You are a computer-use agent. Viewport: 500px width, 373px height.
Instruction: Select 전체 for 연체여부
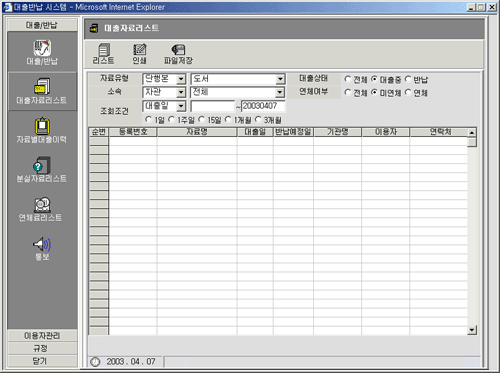pos(348,92)
